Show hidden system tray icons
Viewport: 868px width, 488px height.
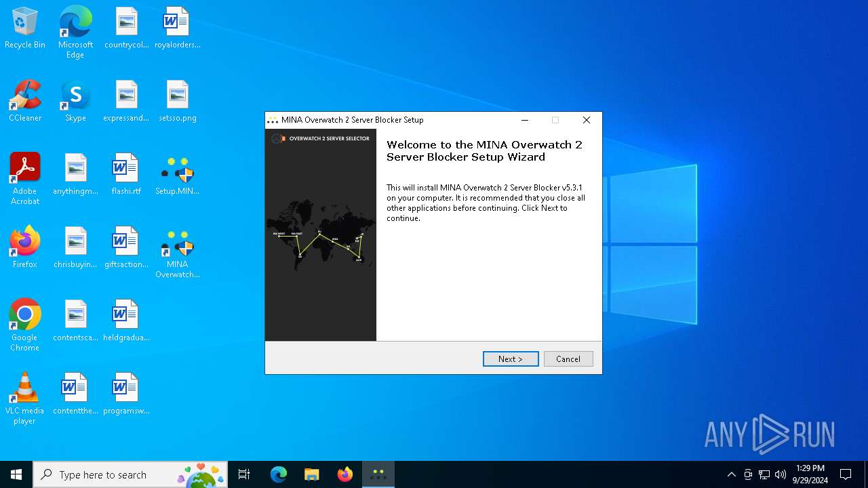pos(731,474)
